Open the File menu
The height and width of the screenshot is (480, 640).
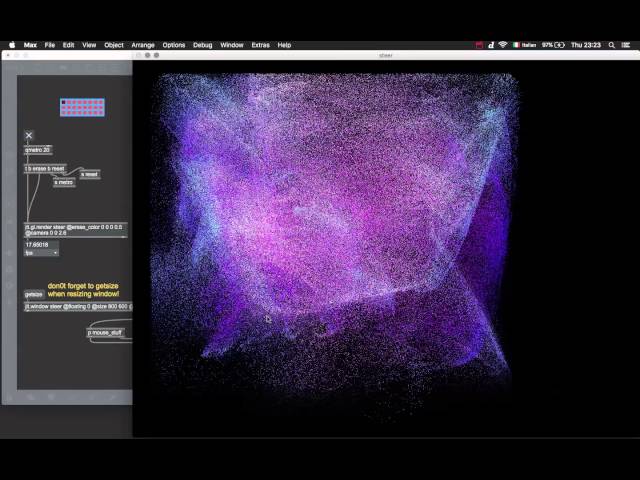50,45
